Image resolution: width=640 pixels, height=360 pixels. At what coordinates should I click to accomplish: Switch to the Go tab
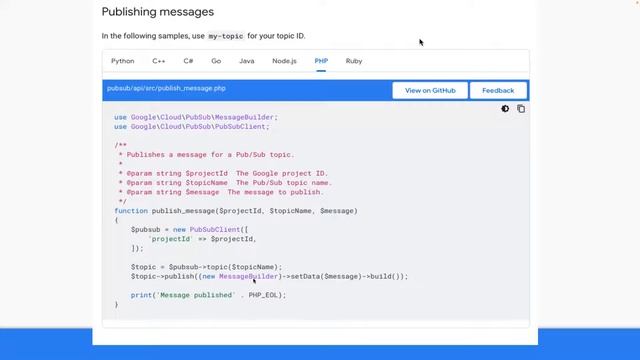216,61
